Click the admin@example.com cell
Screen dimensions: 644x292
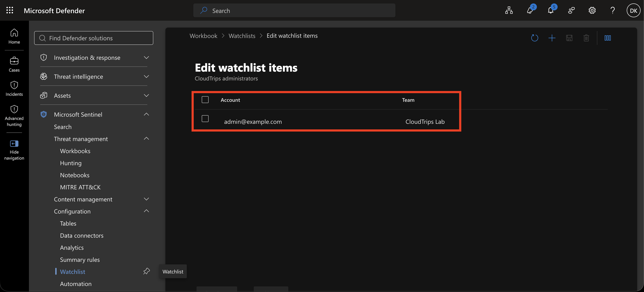coord(253,122)
